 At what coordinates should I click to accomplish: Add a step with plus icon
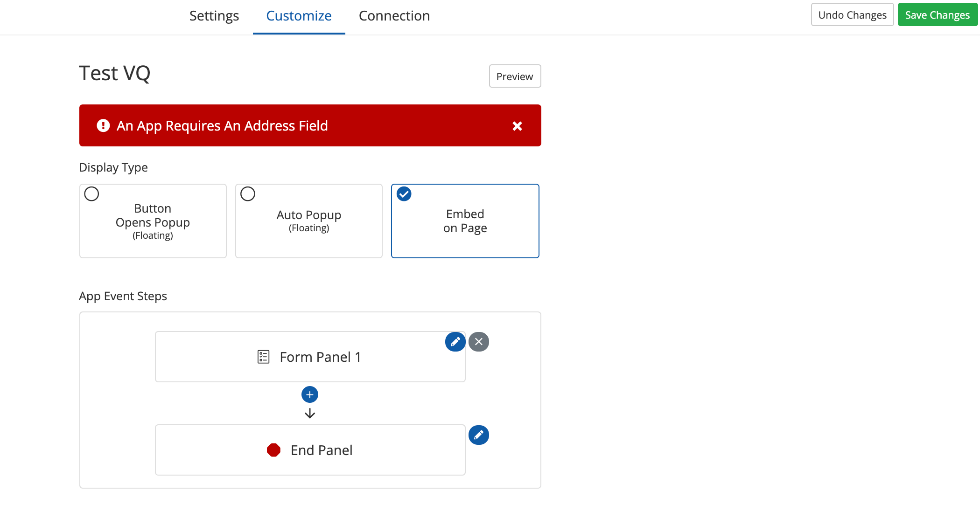click(x=310, y=394)
